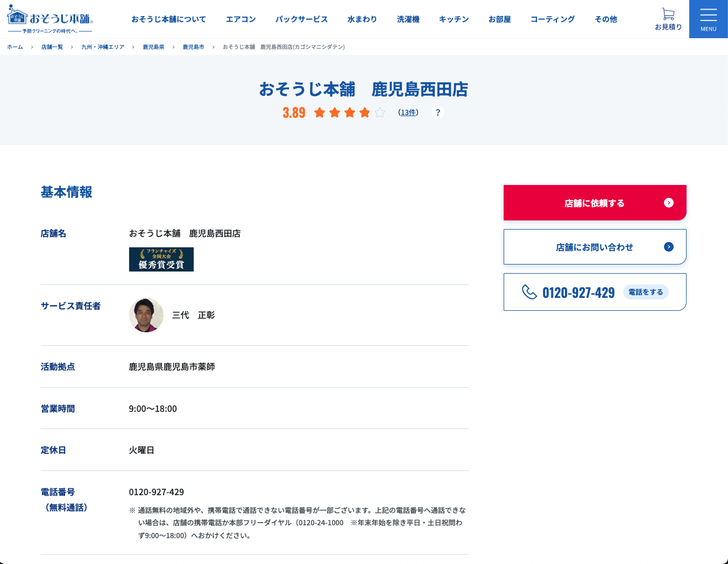Expand the コーティング navigation menu

click(553, 19)
